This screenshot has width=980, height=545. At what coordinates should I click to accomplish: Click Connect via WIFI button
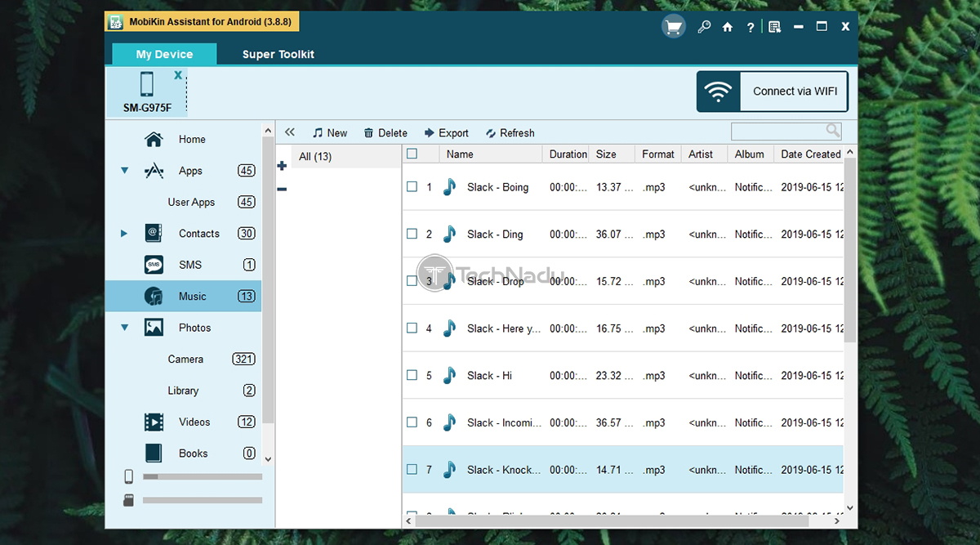coord(773,92)
